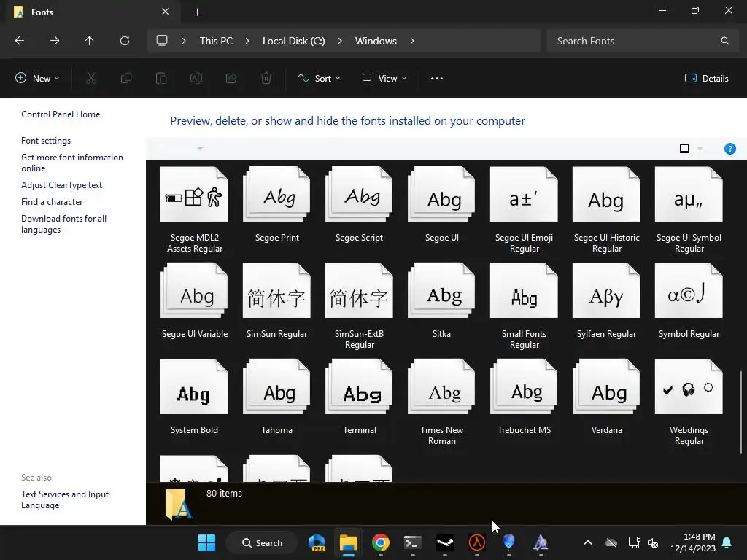The height and width of the screenshot is (560, 747).
Task: Select the Verdana font icon
Action: point(606,386)
